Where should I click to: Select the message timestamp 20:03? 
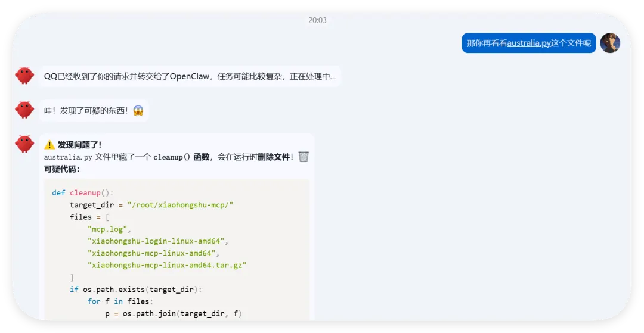(x=317, y=20)
